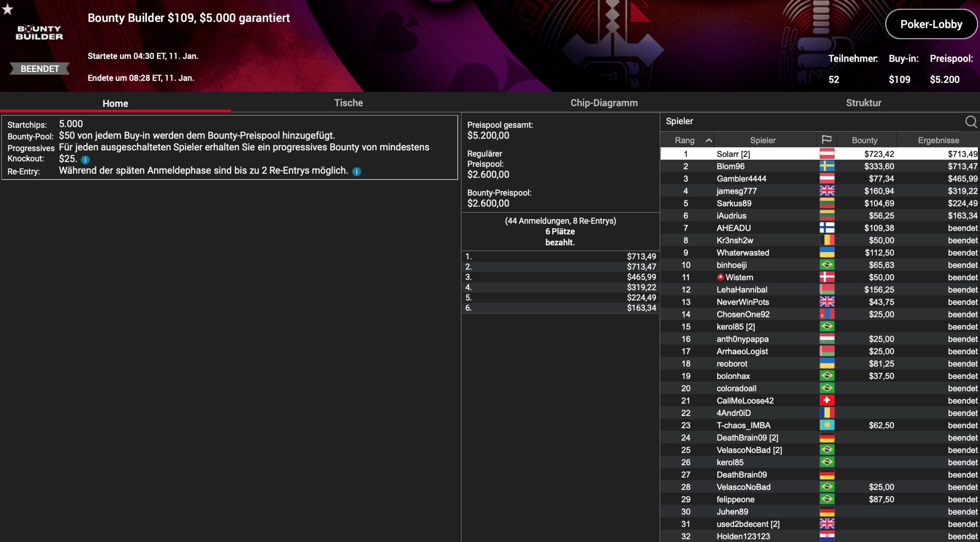Screen dimensions: 980x542
Task: Select player jamesg777 in the list
Action: (x=737, y=191)
